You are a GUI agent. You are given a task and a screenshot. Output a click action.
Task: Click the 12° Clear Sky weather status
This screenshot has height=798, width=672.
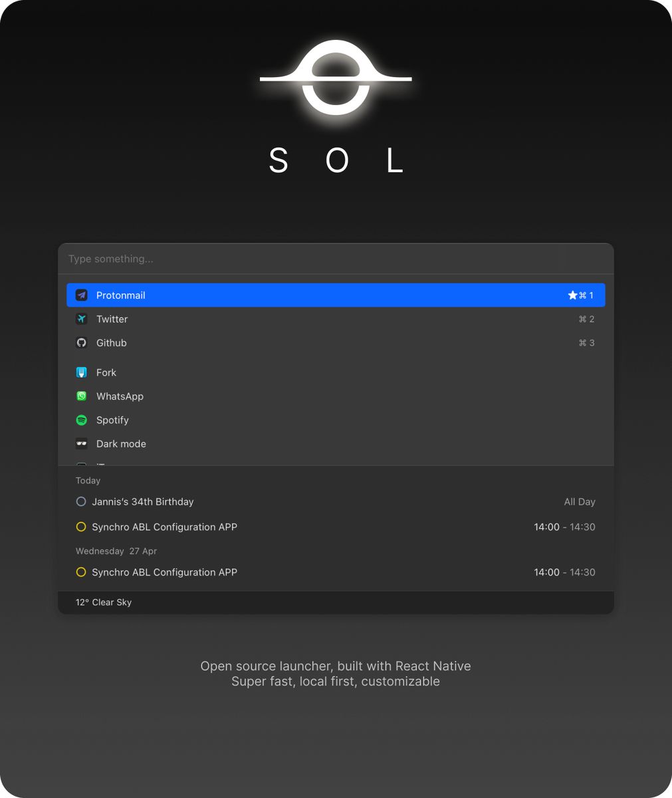click(103, 602)
